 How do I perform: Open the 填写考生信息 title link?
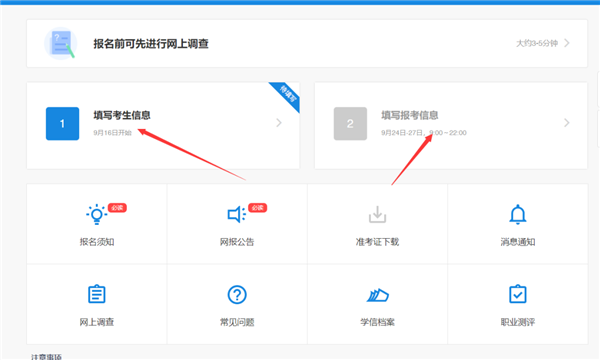pos(122,115)
